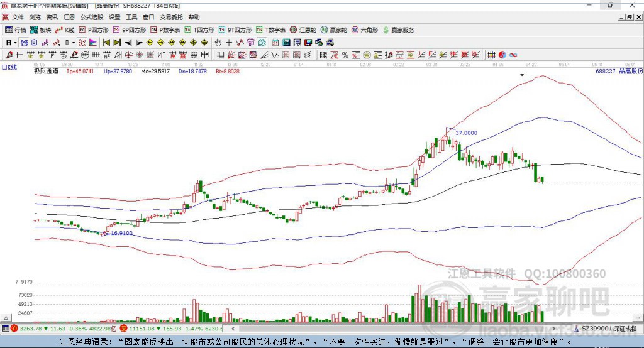The width and height of the screenshot is (644, 348).
Task: Open 赢家服务 service link
Action: click(398, 30)
